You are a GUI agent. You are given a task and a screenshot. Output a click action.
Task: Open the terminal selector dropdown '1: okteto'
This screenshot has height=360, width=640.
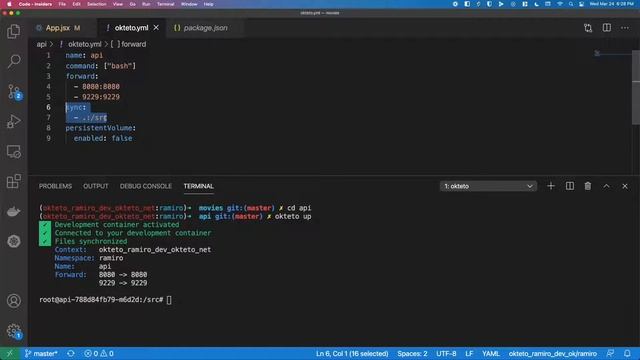(488, 186)
